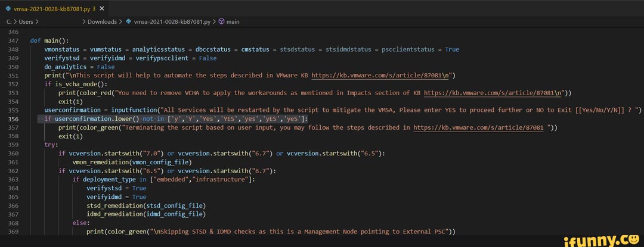Click line number 347 at def main
This screenshot has height=247, width=644.
pyautogui.click(x=14, y=41)
